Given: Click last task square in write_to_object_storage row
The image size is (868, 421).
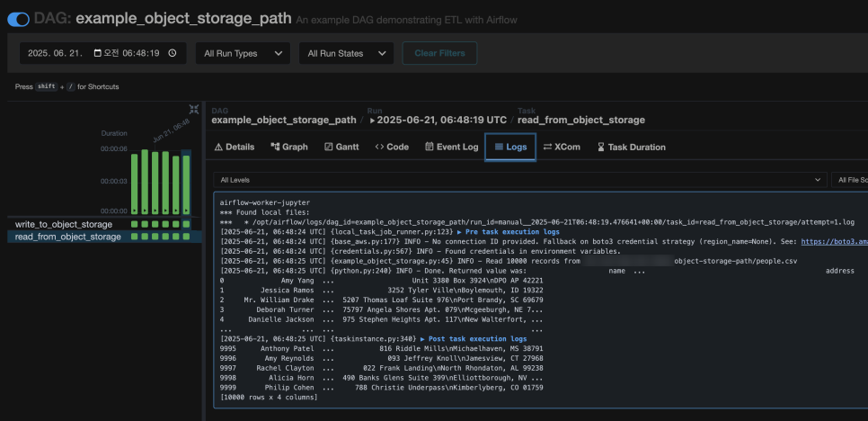Looking at the screenshot, I should 186,224.
